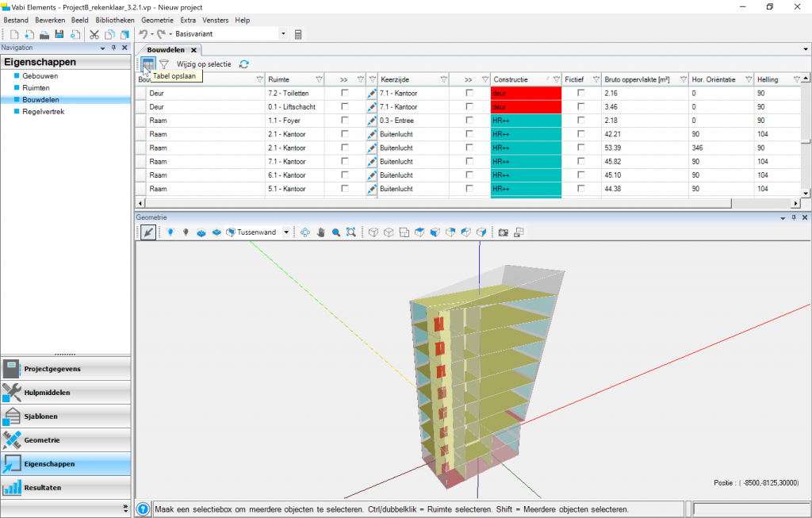Select Ruimten in the Eigenschappen tree
Image resolution: width=812 pixels, height=518 pixels.
[x=36, y=88]
